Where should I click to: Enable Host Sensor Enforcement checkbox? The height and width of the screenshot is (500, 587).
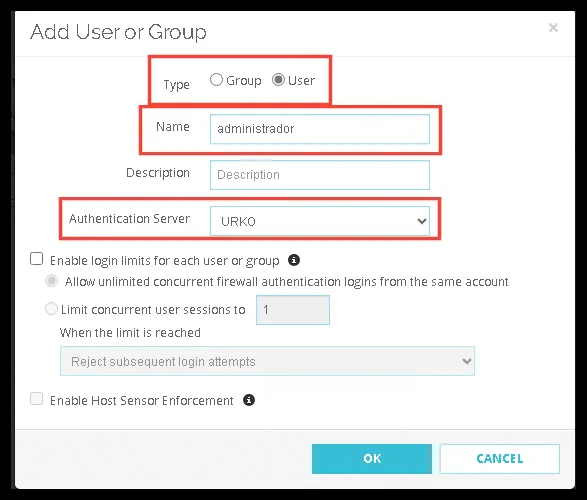click(37, 399)
